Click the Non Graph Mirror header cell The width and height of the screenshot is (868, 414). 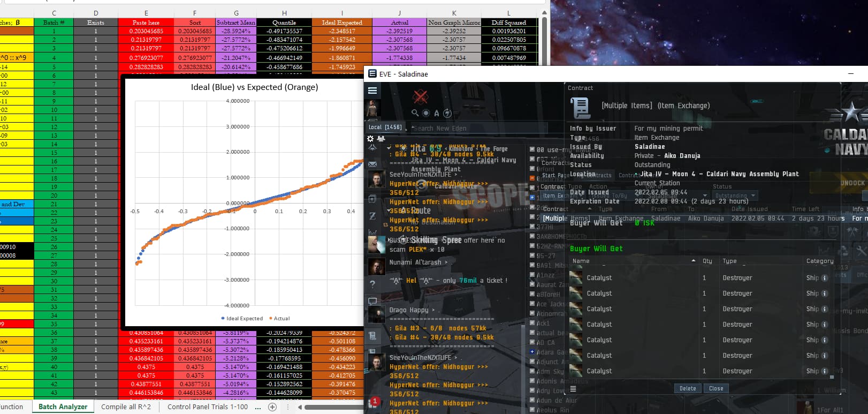pyautogui.click(x=454, y=22)
